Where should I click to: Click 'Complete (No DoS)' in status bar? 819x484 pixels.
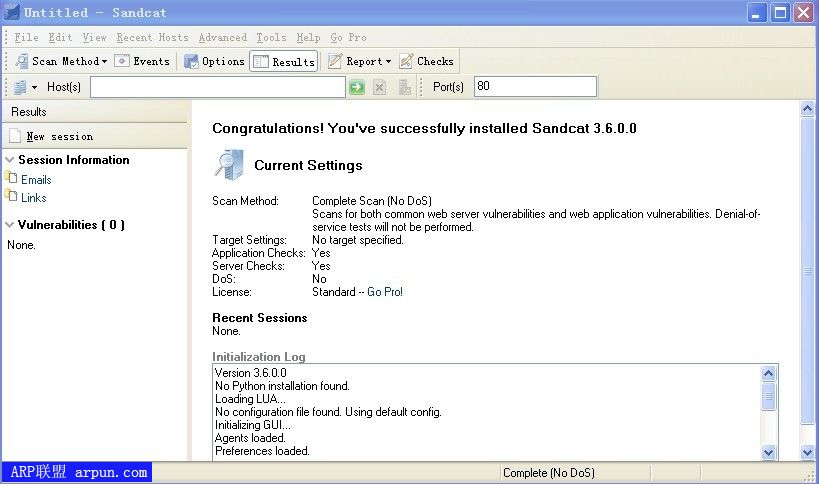[x=548, y=473]
